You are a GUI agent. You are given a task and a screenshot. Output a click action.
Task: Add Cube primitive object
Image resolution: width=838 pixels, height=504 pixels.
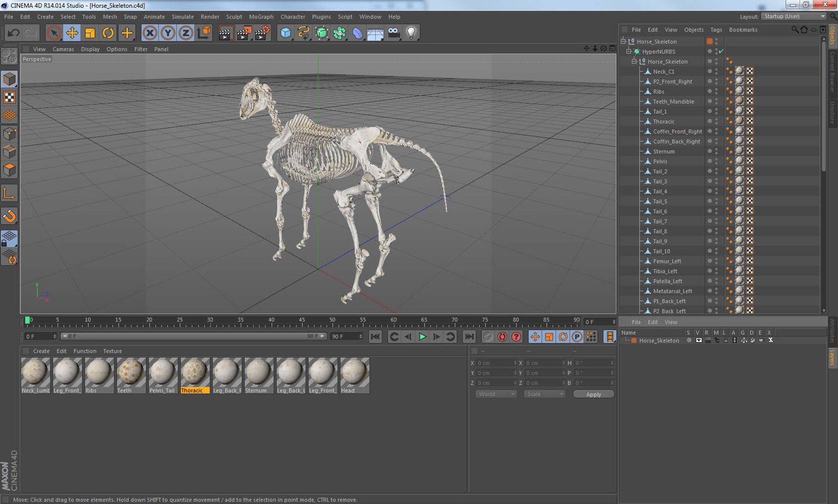286,33
